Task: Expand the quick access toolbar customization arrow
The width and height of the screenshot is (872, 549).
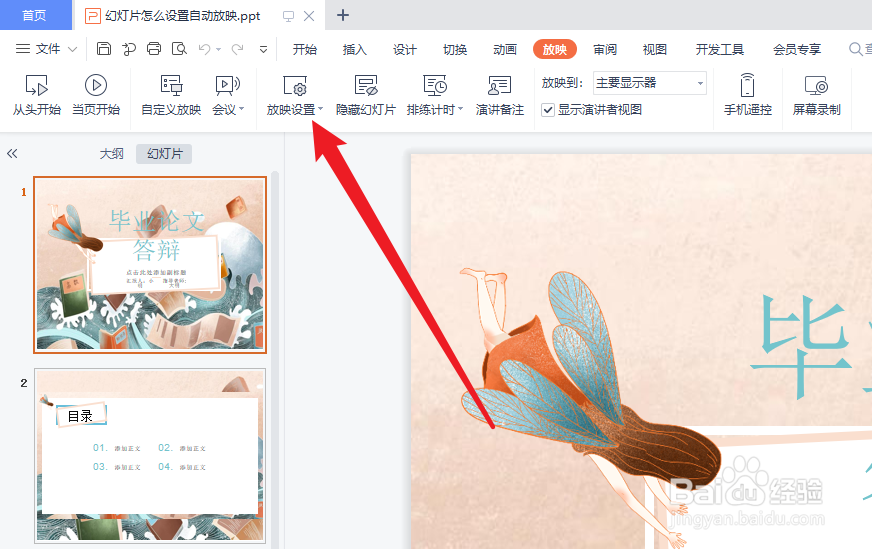Action: click(x=264, y=50)
